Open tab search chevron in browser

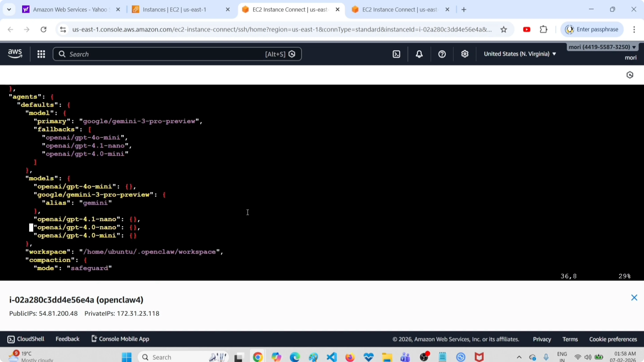9,10
